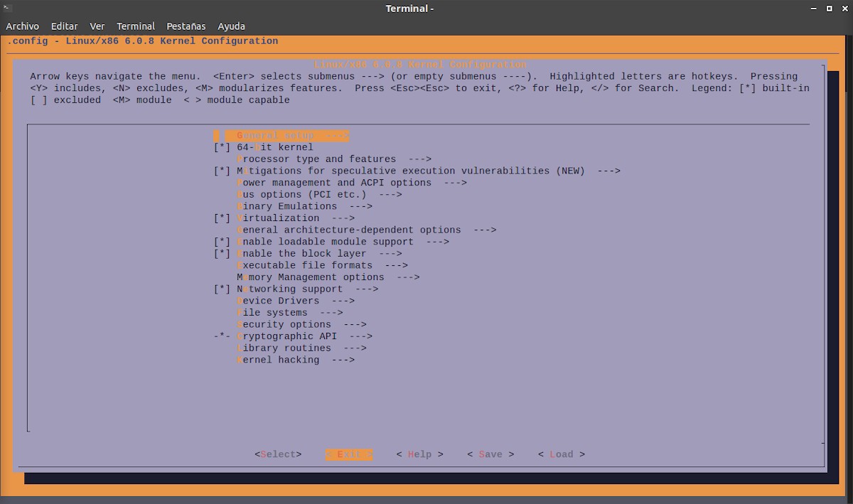Click the <Load> button
This screenshot has height=504, width=853.
point(562,454)
